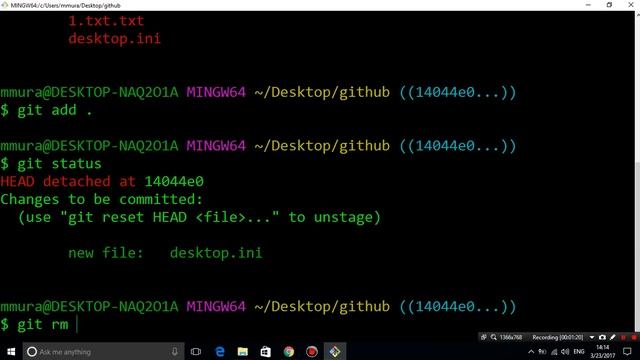
Task: Switch the ENG input language indicator
Action: point(579,351)
